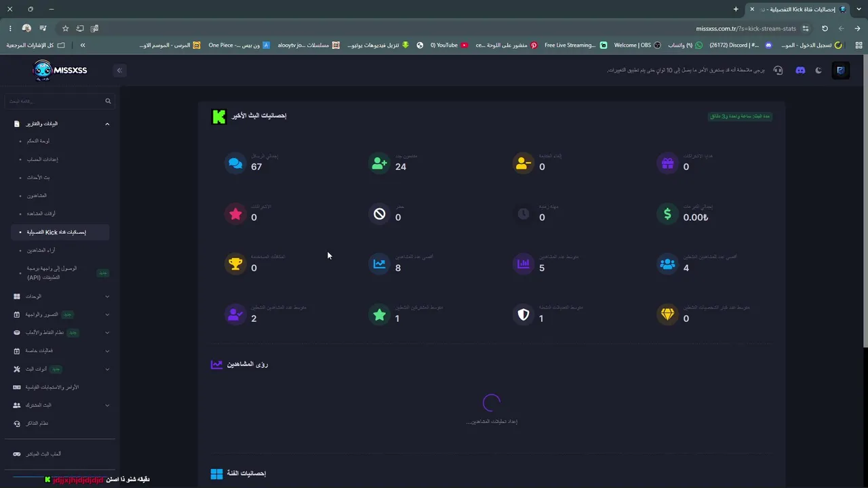Expand the فعاليات خاصة sidebar section

click(x=61, y=350)
